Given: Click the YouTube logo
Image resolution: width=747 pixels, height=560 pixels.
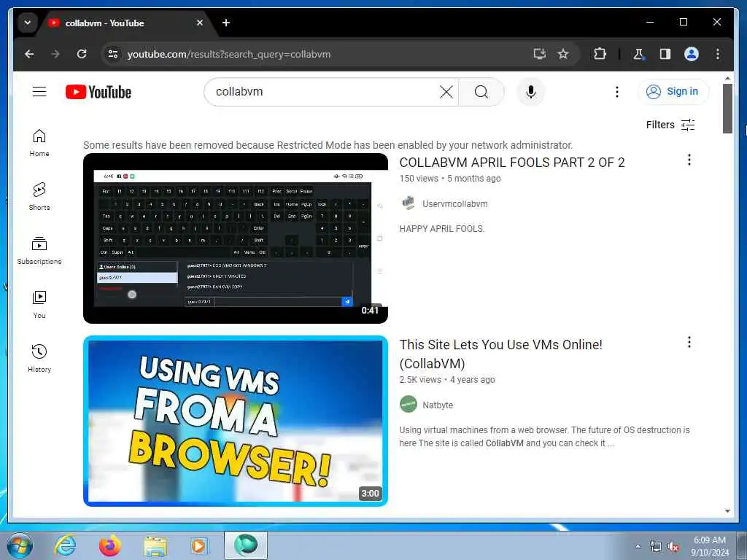Looking at the screenshot, I should [98, 92].
